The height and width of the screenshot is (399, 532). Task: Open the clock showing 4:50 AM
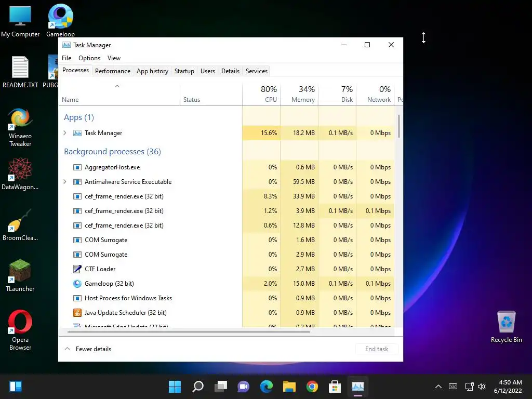click(508, 387)
